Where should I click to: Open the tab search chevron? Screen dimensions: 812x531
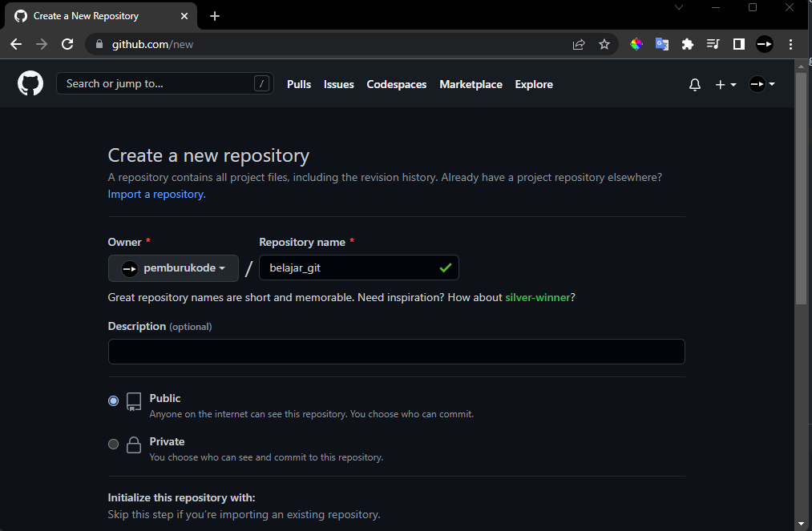tap(679, 7)
